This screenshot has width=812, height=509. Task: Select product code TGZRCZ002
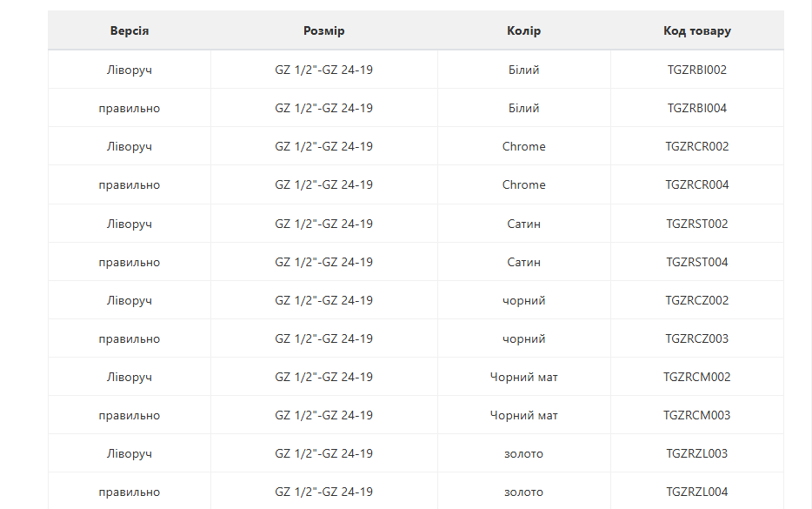(x=697, y=300)
